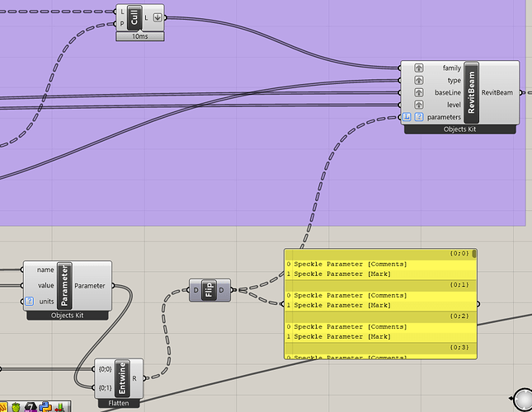The height and width of the screenshot is (412, 532).
Task: Click the type input label
Action: tap(454, 80)
